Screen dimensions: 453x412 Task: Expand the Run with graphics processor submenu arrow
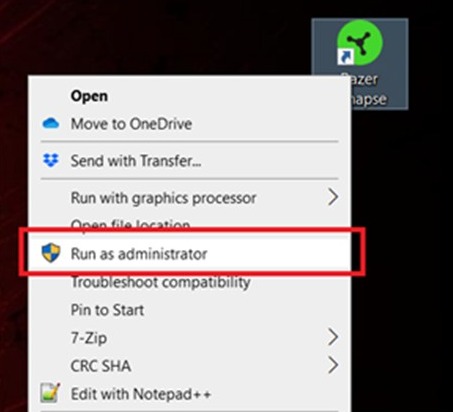point(333,197)
